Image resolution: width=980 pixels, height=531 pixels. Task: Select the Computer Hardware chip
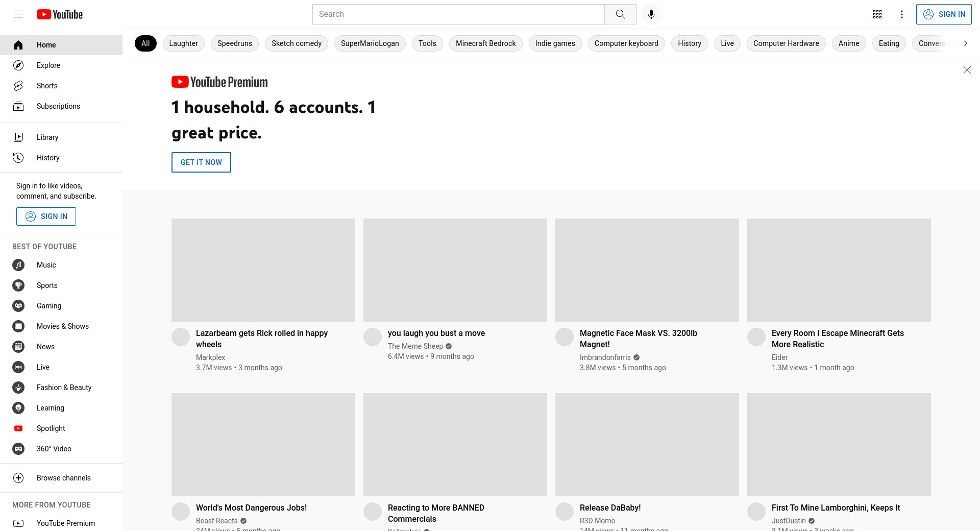click(786, 43)
